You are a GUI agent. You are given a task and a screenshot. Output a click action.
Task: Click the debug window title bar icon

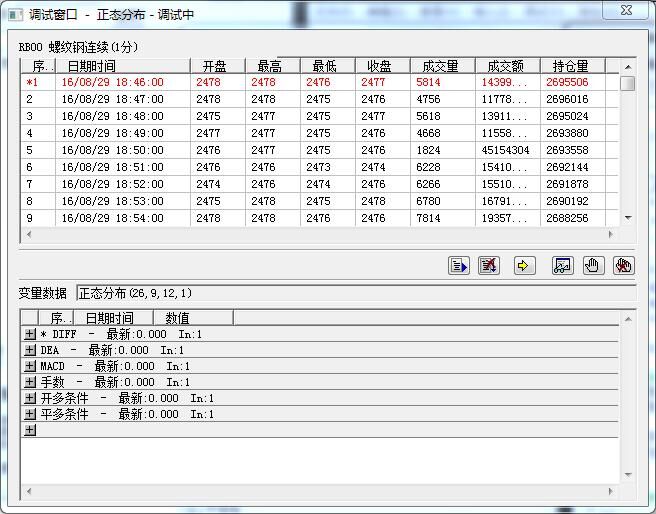coord(14,12)
